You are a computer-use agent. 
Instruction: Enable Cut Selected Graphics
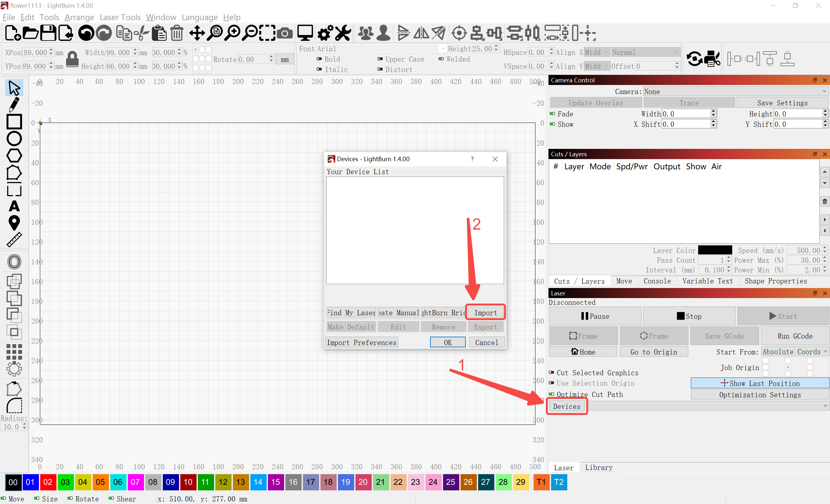(551, 373)
